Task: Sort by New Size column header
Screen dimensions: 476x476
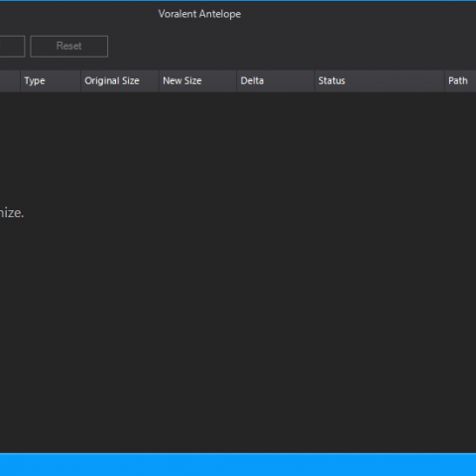Action: [198, 81]
